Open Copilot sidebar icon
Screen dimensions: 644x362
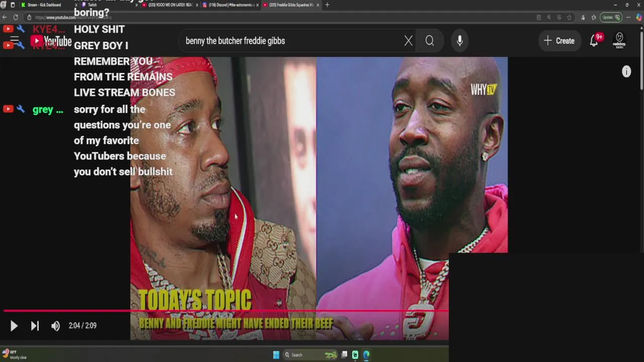(639, 17)
